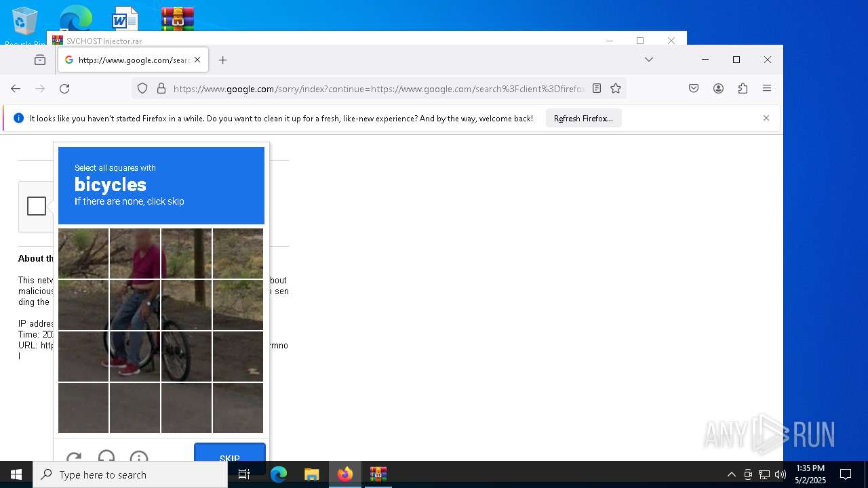This screenshot has height=488, width=868.
Task: Open the extensions puzzle icon
Action: [x=743, y=88]
